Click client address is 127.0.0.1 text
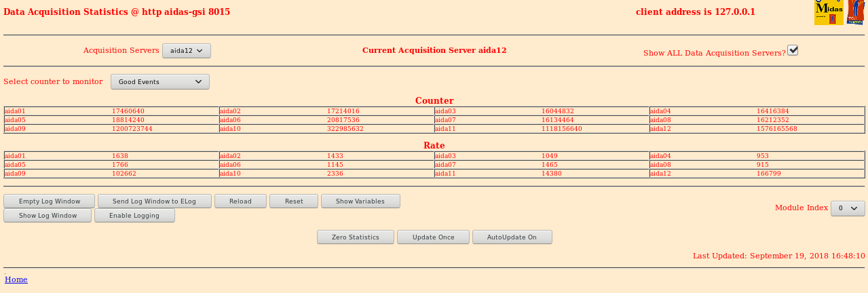The width and height of the screenshot is (868, 293). point(696,12)
